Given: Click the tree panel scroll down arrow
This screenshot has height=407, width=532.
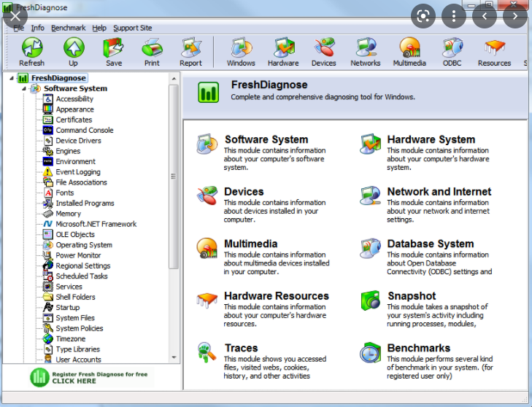Looking at the screenshot, I should tap(174, 357).
